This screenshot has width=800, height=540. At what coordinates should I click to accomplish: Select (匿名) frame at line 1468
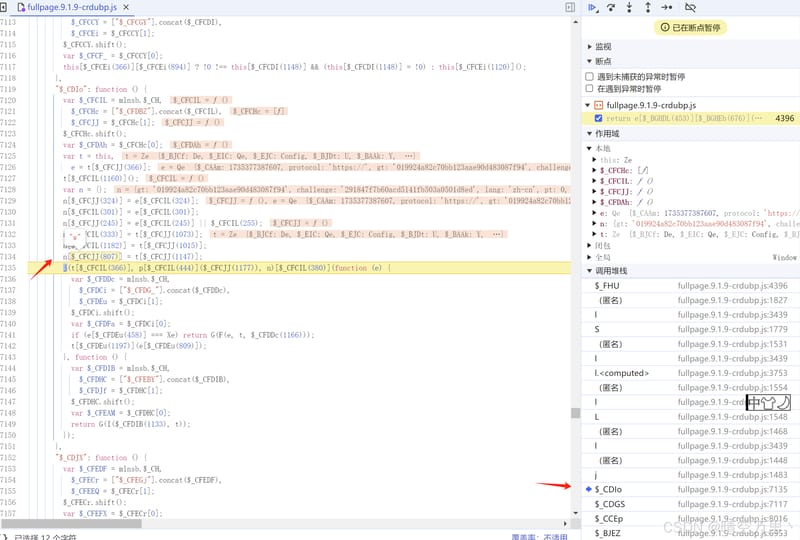point(691,431)
